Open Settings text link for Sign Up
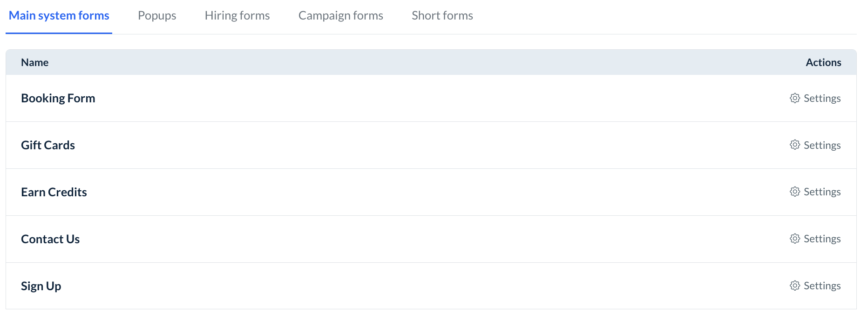 click(822, 286)
